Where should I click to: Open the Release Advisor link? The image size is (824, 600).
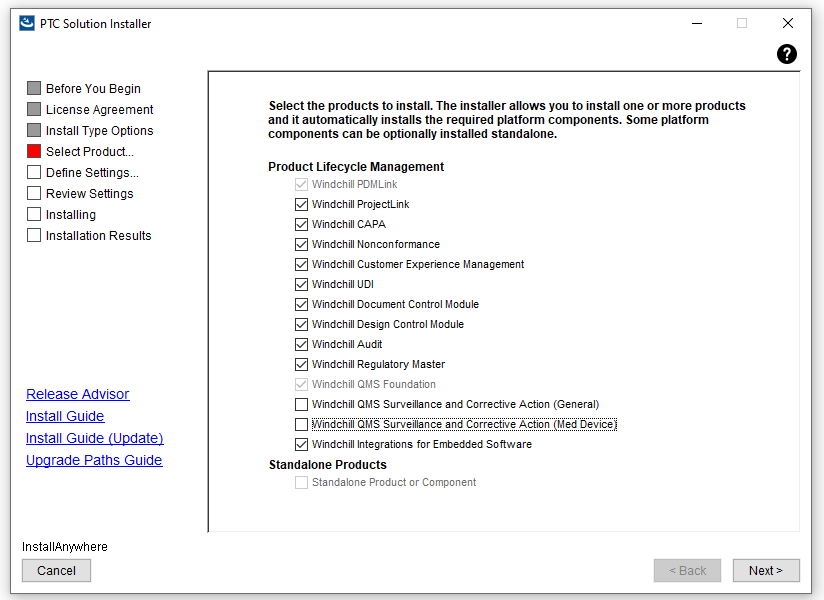78,394
